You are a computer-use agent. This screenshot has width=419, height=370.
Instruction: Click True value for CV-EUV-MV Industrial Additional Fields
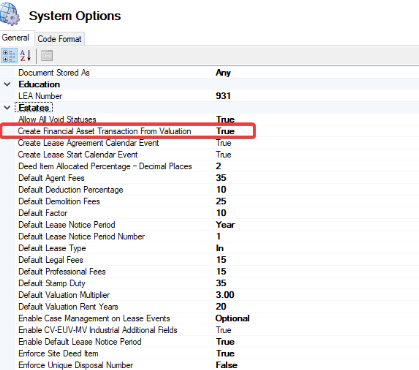pos(224,330)
